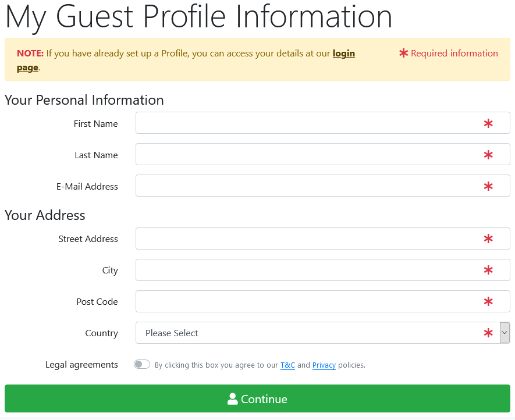Click the 'Legal agreements' label
The width and height of the screenshot is (515, 420).
[81, 365]
